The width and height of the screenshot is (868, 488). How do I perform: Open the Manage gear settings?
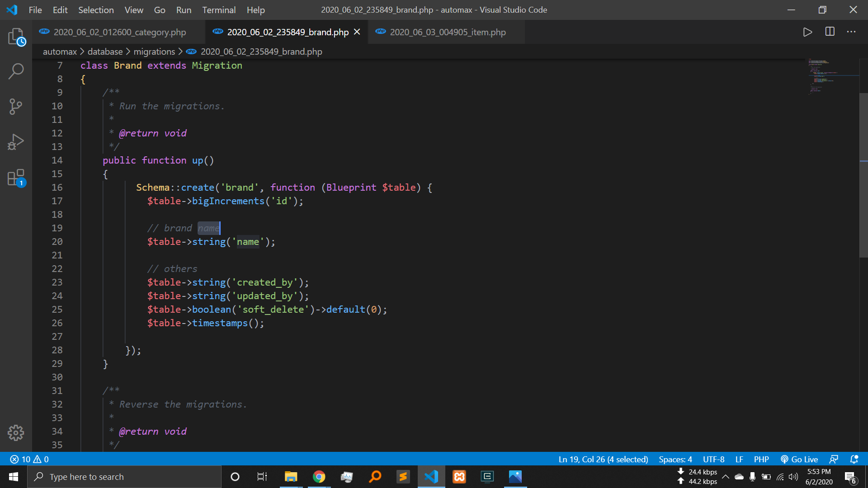(16, 432)
